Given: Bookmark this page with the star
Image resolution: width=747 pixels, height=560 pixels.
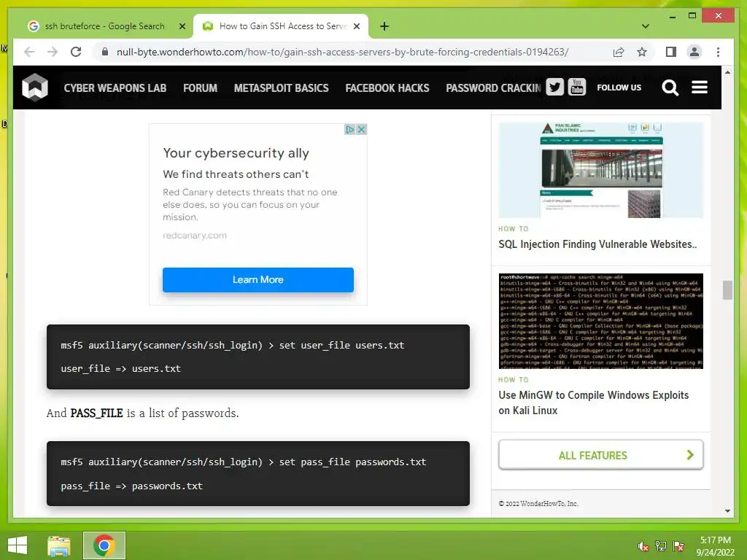Looking at the screenshot, I should point(642,52).
